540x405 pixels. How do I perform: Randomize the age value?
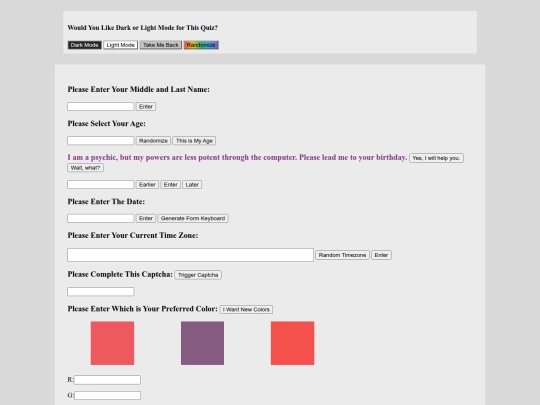(x=153, y=141)
